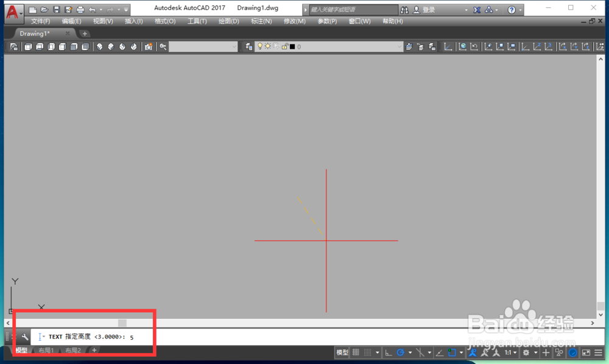Viewport: 609px width, 364px height.
Task: Expand the Workspace Switching gear dropdown
Action: (535, 353)
